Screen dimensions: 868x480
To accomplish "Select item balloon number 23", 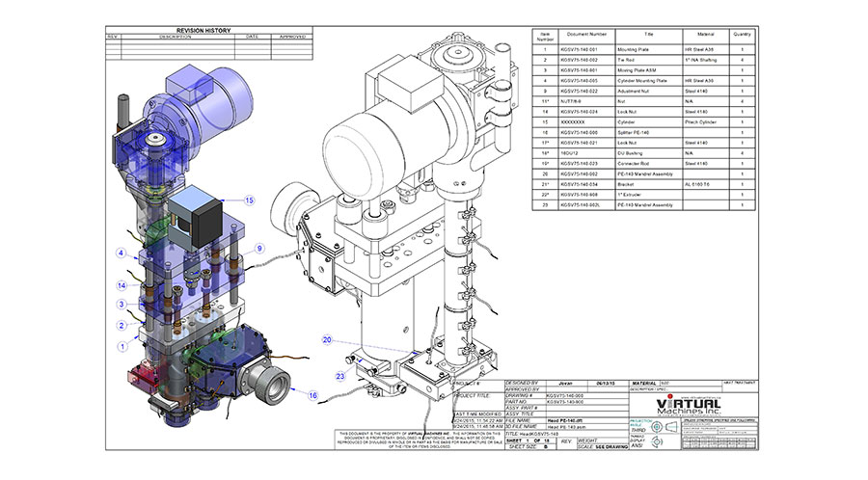I will (x=339, y=376).
